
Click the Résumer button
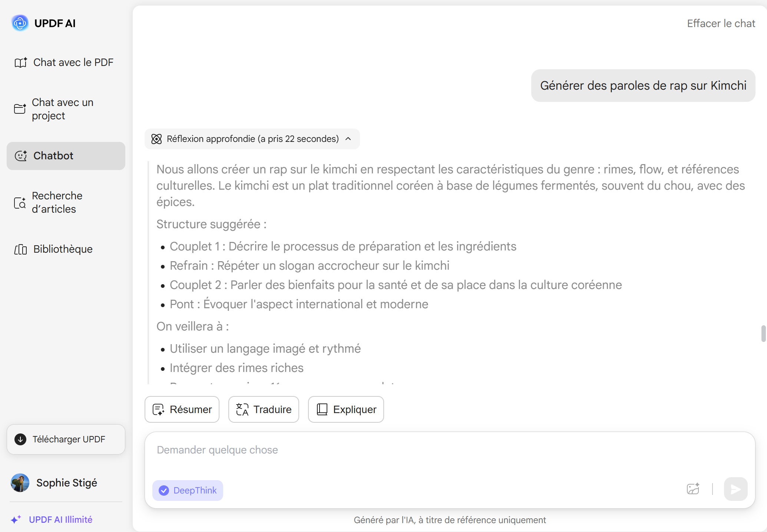(182, 409)
